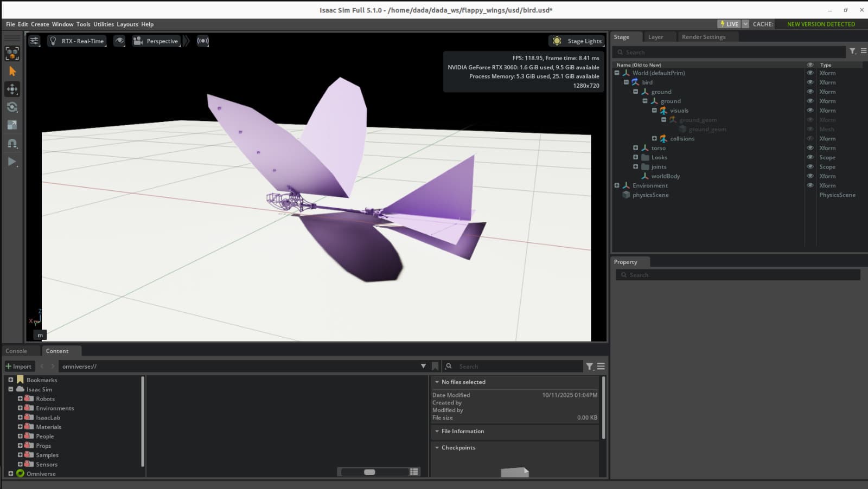
Task: Open the Create menu
Action: 40,24
